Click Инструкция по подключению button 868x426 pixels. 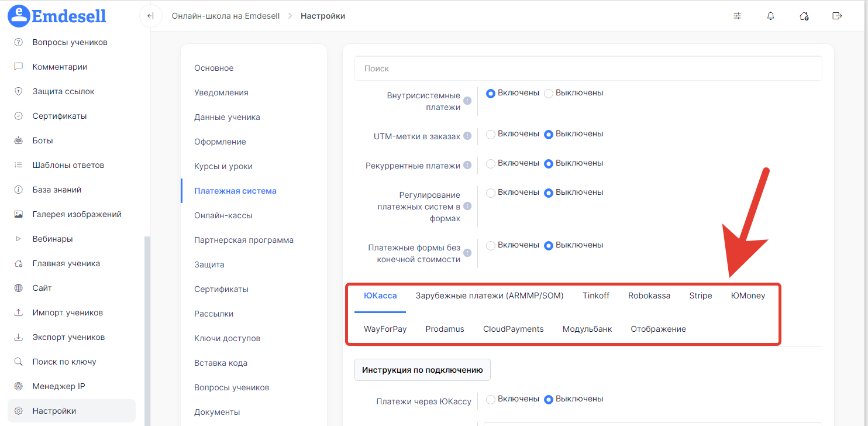click(422, 370)
